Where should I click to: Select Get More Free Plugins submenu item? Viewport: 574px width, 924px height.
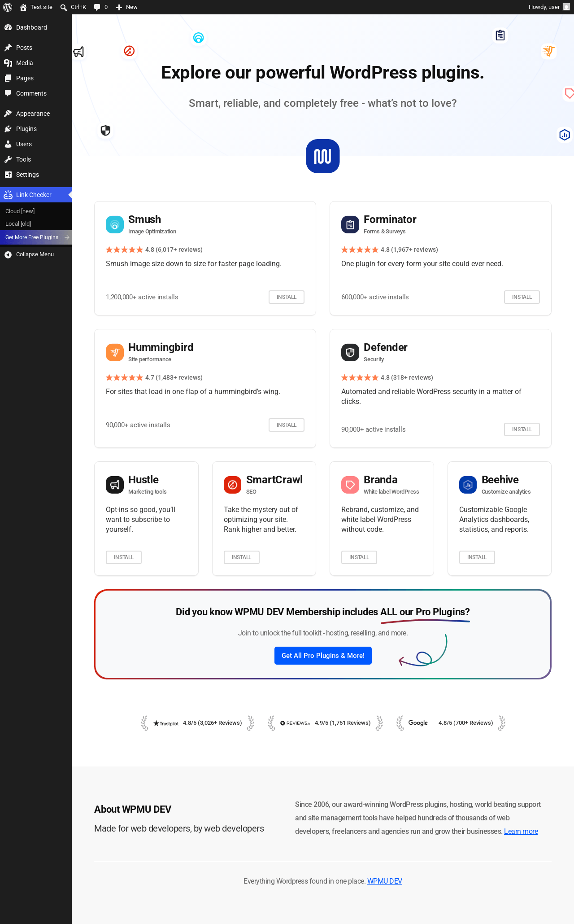point(36,237)
